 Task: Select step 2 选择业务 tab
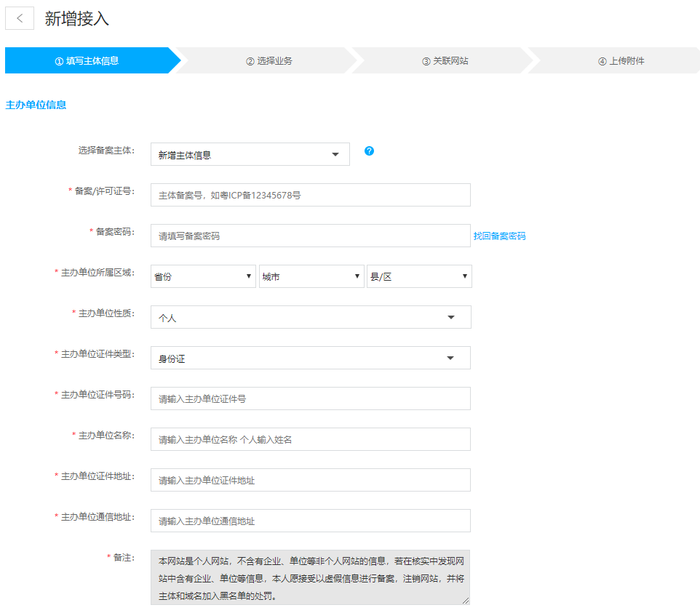[269, 61]
